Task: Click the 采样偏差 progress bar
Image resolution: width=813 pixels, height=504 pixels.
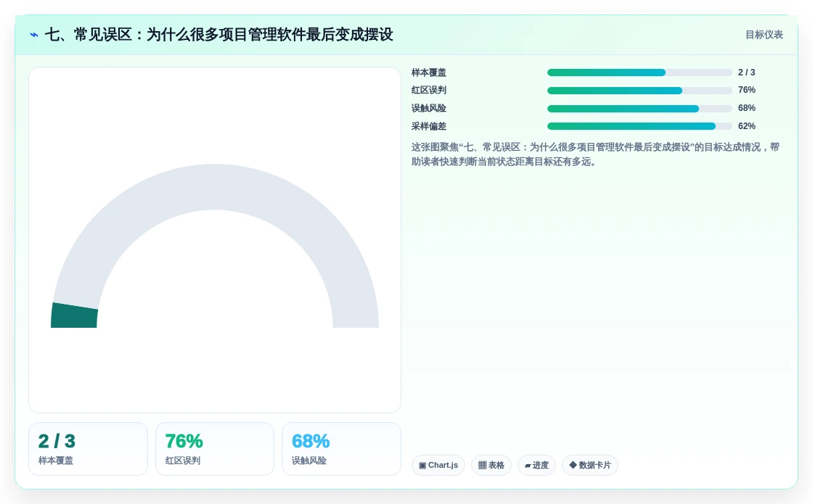Action: [x=640, y=126]
